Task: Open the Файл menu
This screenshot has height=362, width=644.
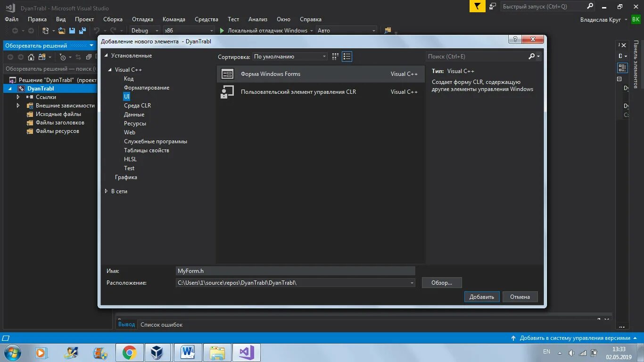Action: 12,19
